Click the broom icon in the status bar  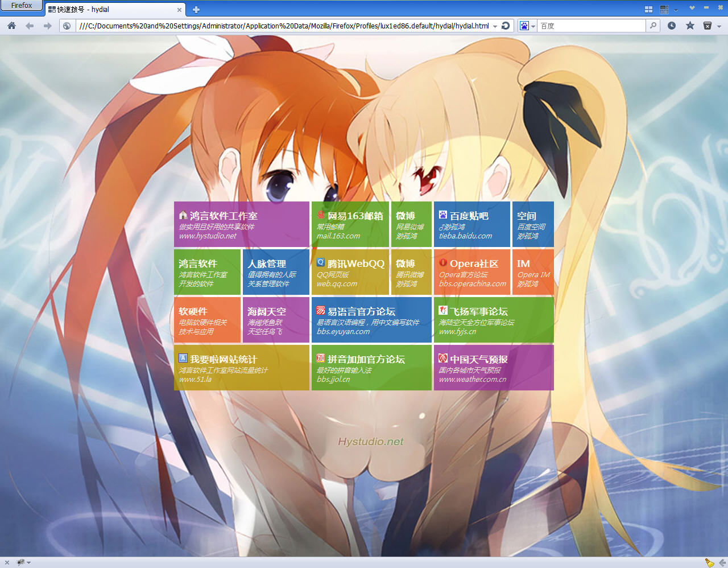[x=709, y=562]
